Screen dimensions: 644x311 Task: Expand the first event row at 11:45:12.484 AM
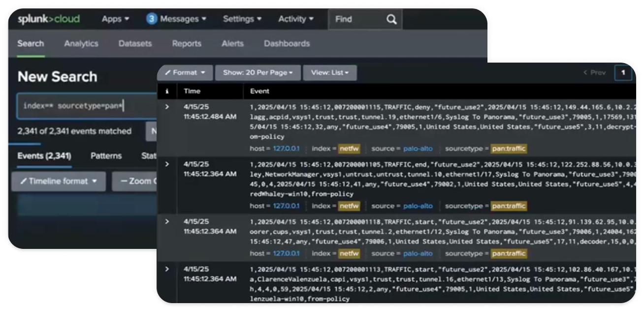167,107
